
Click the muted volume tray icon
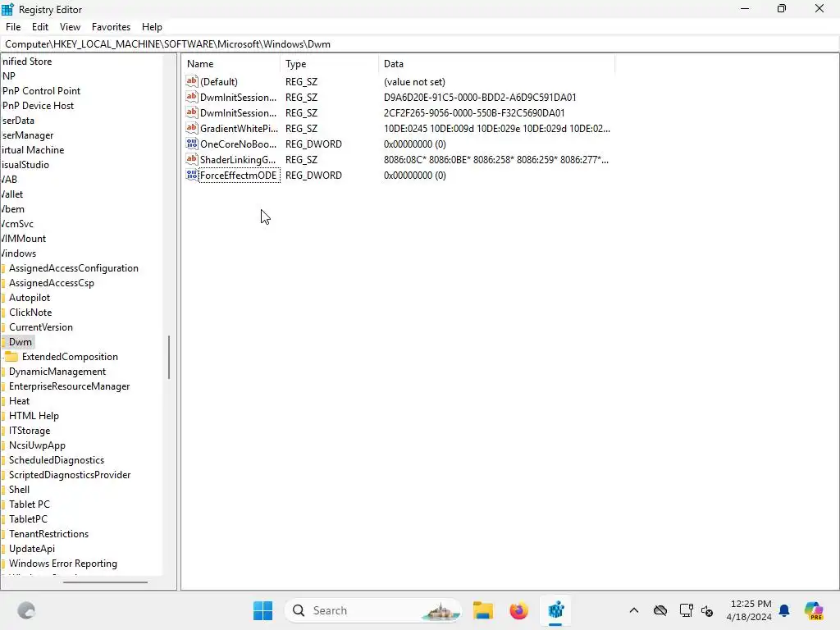pyautogui.click(x=707, y=610)
